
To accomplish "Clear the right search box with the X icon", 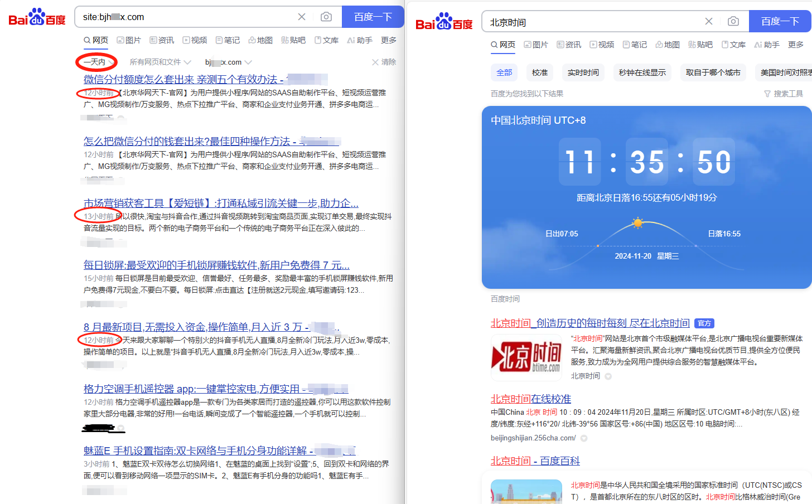I will click(709, 21).
